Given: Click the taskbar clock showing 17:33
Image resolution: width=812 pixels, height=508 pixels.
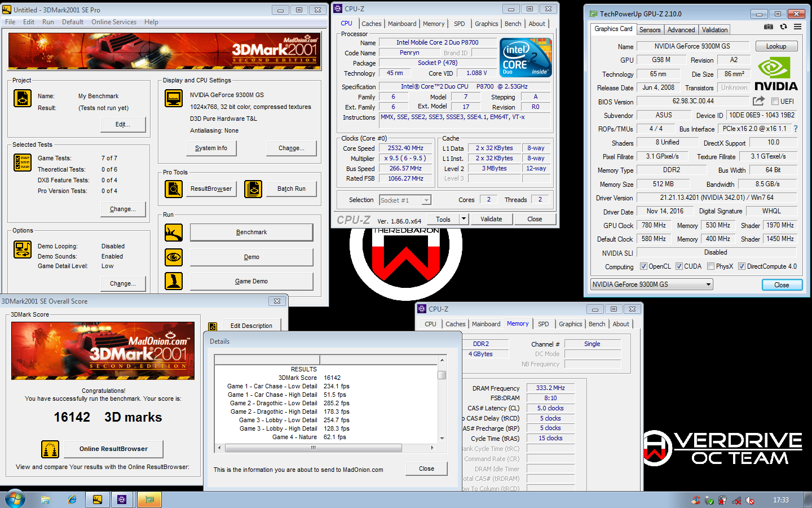Looking at the screenshot, I should [780, 500].
